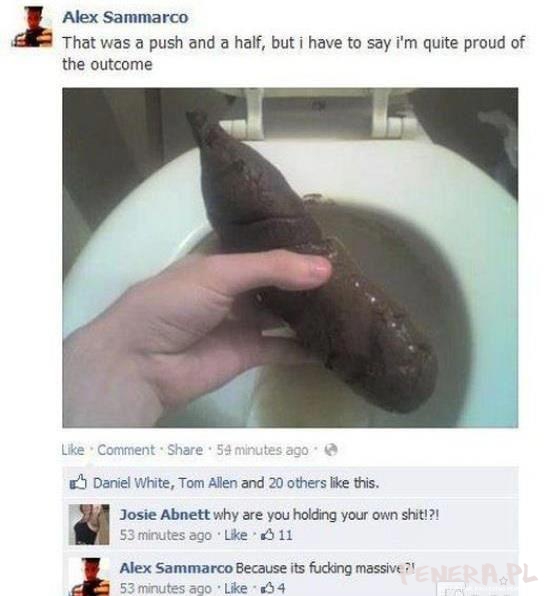View the 4 likes on Alex's reply
This screenshot has height=596, width=550.
tap(273, 588)
